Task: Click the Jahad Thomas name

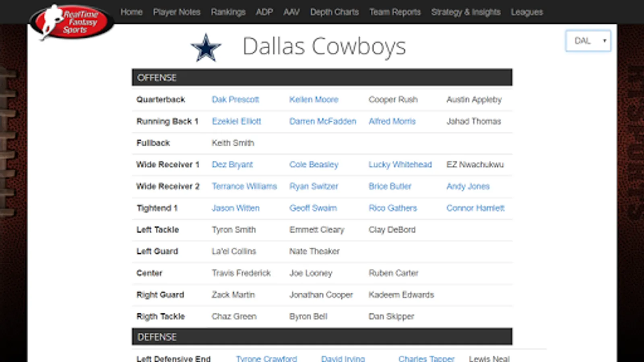Action: pyautogui.click(x=474, y=121)
